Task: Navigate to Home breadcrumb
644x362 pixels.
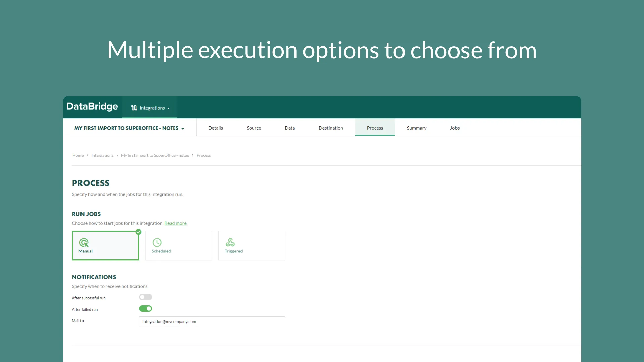Action: [x=78, y=155]
